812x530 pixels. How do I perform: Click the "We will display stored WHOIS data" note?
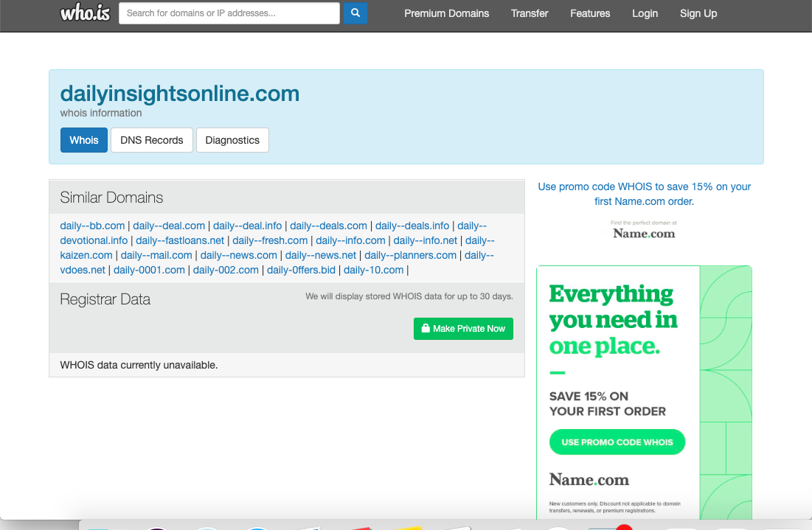pyautogui.click(x=409, y=296)
